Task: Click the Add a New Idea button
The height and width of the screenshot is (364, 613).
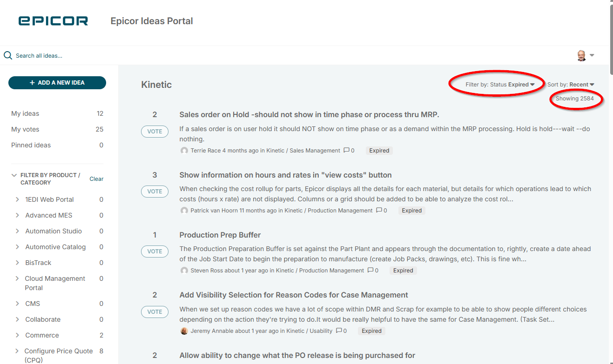Action: 57,83
